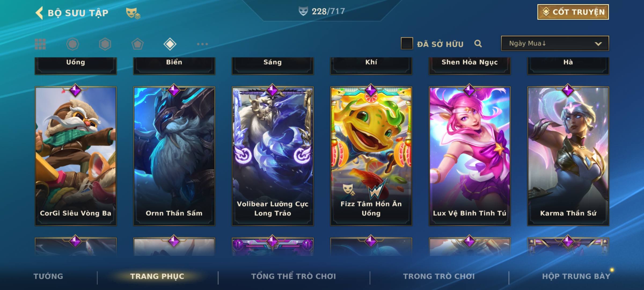Image resolution: width=644 pixels, height=290 pixels.
Task: Open more filters via the three dots
Action: 202,44
